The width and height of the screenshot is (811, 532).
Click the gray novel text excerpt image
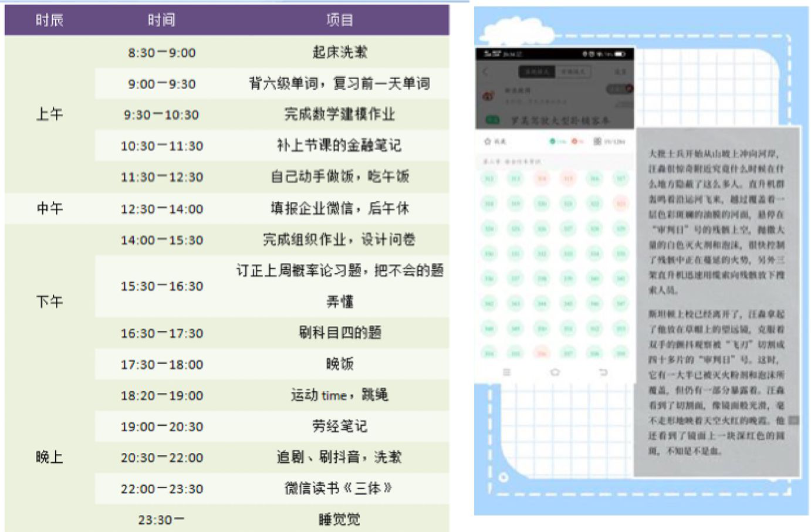(x=717, y=301)
